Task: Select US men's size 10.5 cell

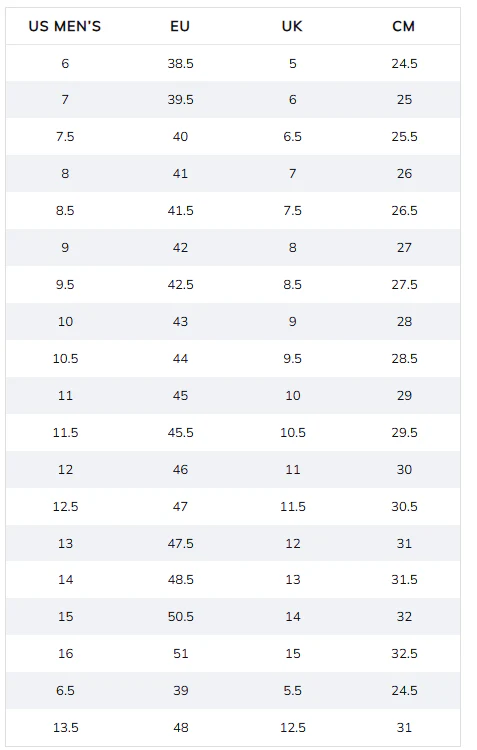Action: (65, 359)
